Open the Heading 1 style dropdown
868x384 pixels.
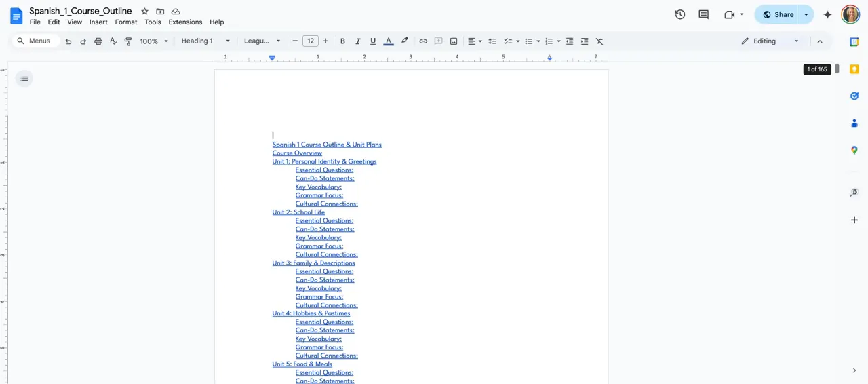[x=205, y=41]
